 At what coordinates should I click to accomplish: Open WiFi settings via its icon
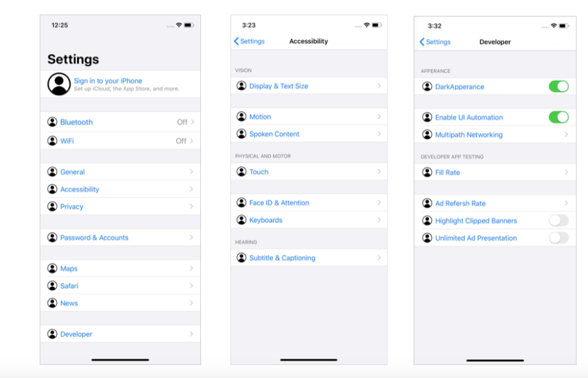53,140
